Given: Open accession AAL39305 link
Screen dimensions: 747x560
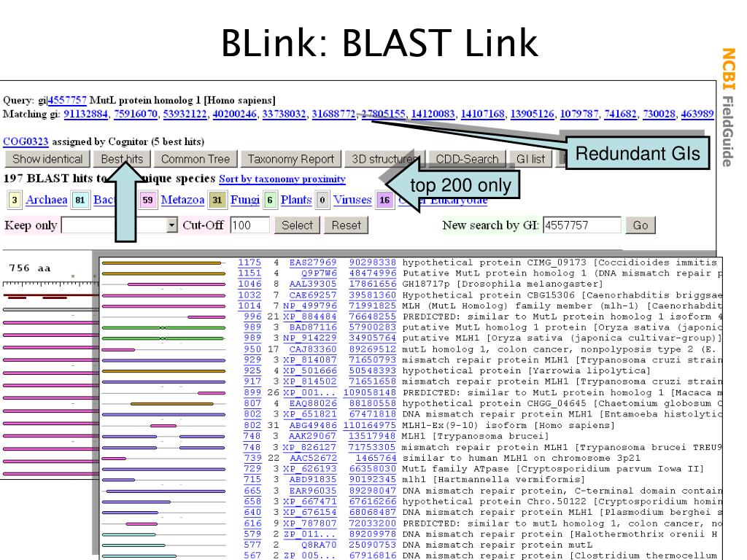Looking at the screenshot, I should [x=313, y=284].
